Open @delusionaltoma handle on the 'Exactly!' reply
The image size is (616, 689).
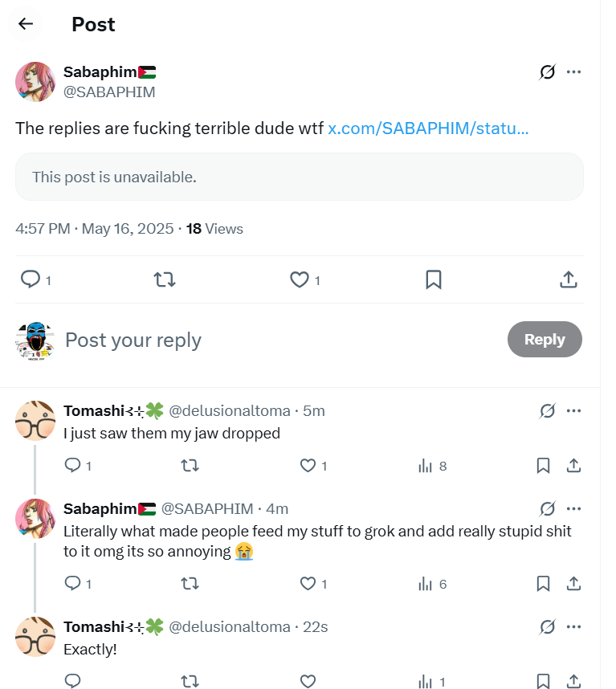229,627
